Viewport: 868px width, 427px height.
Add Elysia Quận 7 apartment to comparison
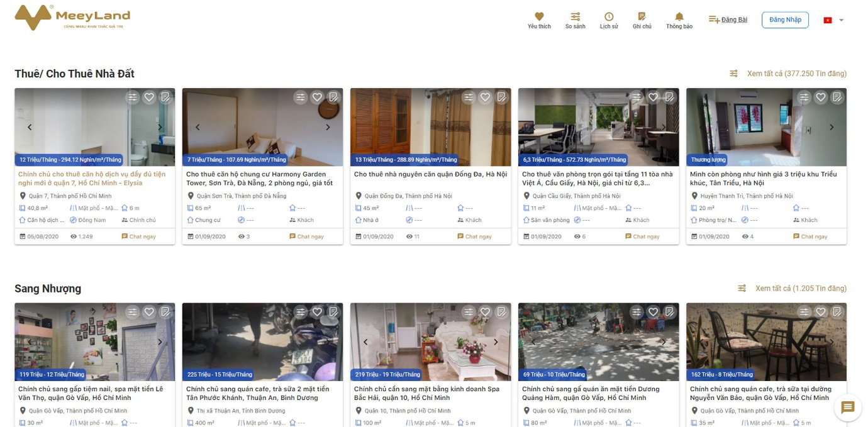point(132,97)
